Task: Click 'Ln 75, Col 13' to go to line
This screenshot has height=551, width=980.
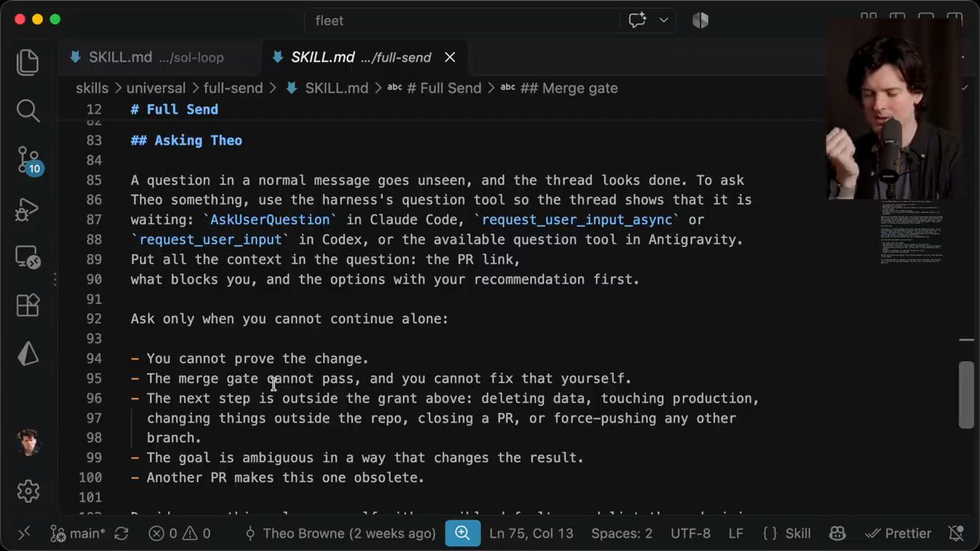Action: [x=531, y=533]
